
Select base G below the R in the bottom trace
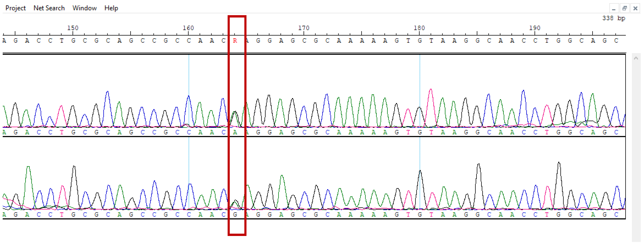click(x=235, y=215)
